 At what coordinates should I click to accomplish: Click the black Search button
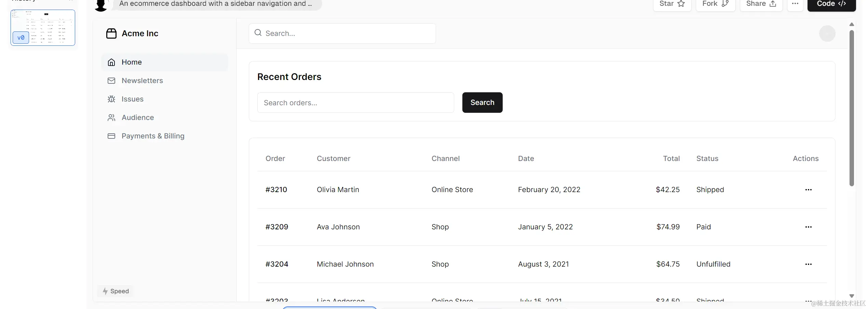(482, 103)
